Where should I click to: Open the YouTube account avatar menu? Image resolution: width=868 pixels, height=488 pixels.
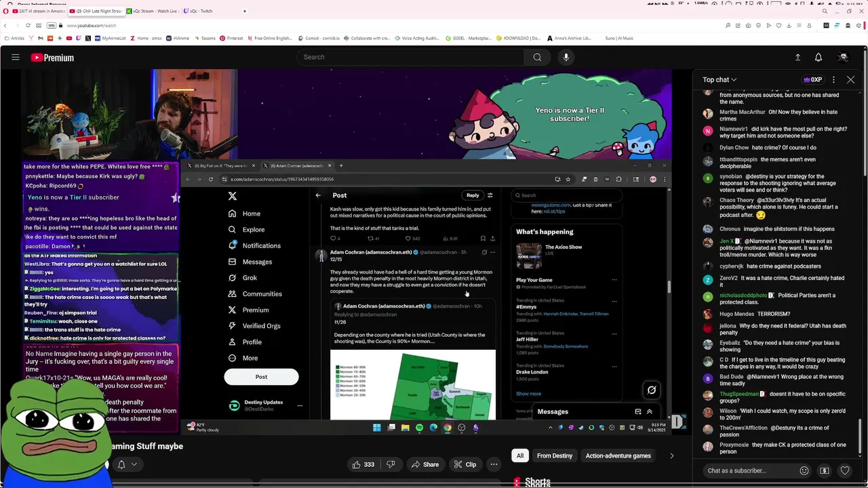(x=843, y=58)
